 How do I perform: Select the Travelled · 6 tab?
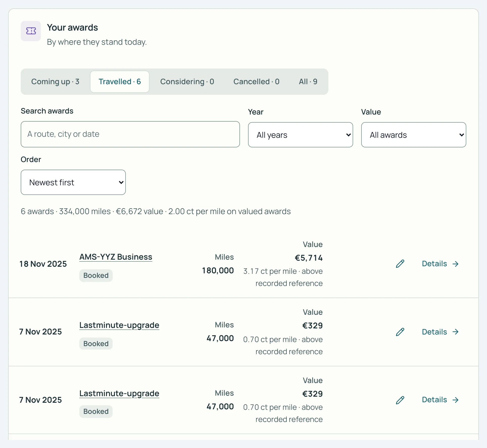120,82
